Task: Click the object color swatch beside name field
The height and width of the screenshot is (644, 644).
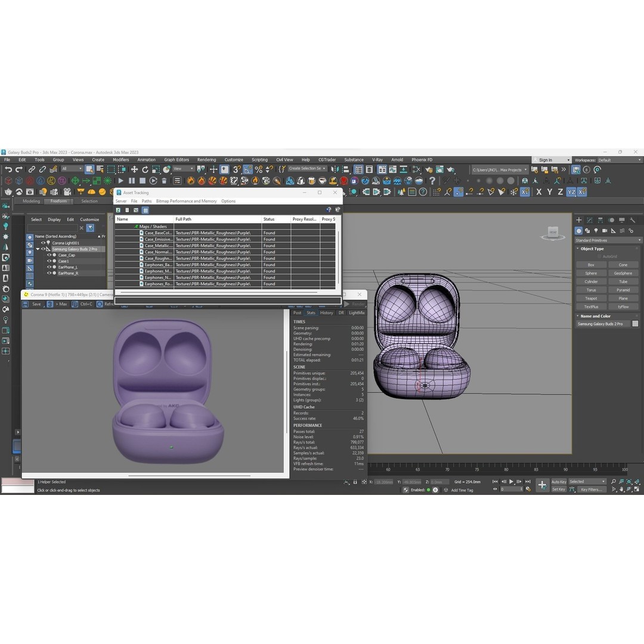Action: 636,324
